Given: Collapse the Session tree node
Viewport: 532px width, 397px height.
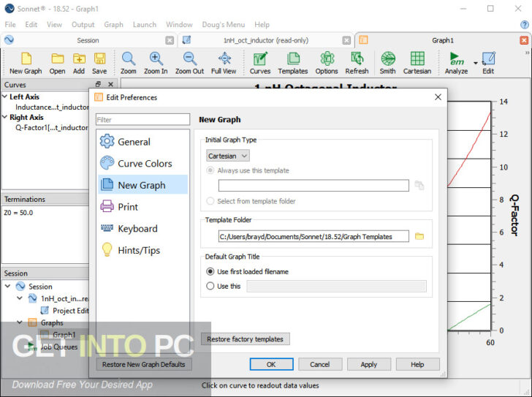Looking at the screenshot, I should click(7, 286).
